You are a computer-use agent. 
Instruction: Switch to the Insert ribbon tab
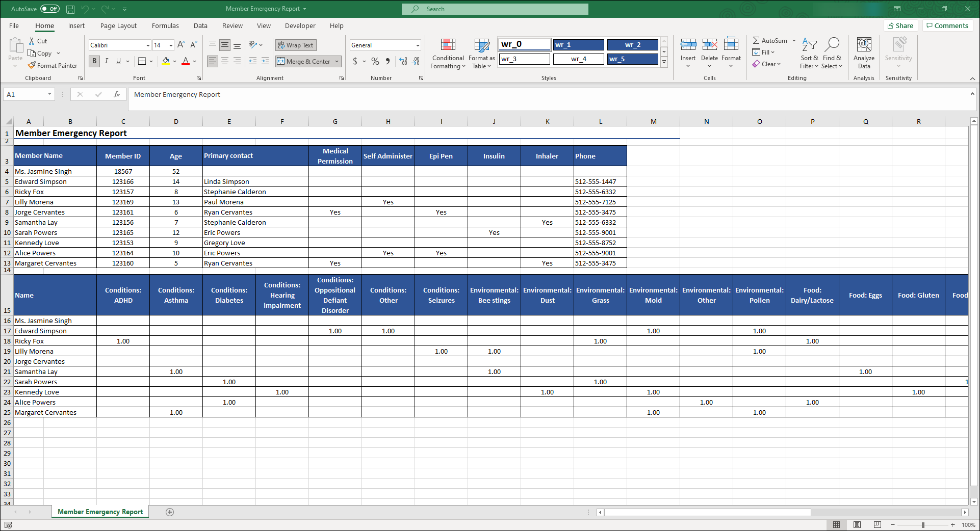tap(76, 25)
